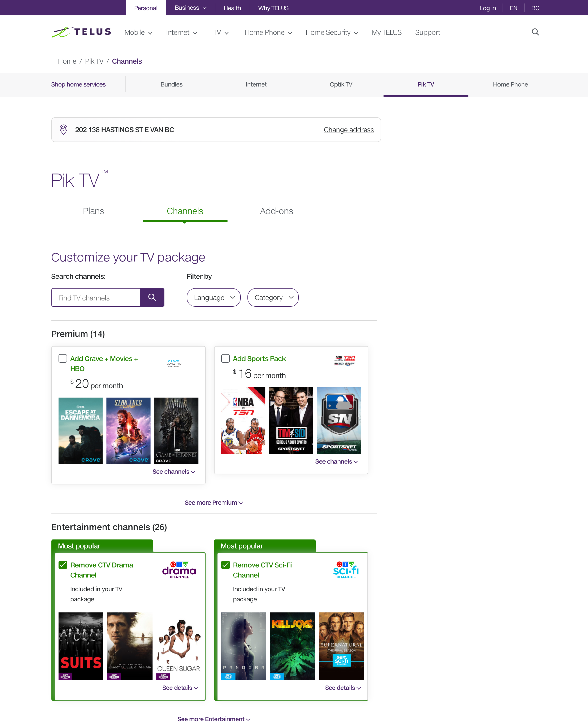Click the Game of Thrones poster
Screen dimensions: 588x728
click(x=176, y=431)
